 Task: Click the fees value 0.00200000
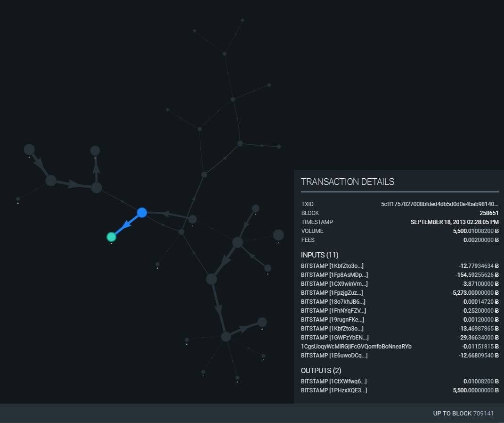click(481, 240)
